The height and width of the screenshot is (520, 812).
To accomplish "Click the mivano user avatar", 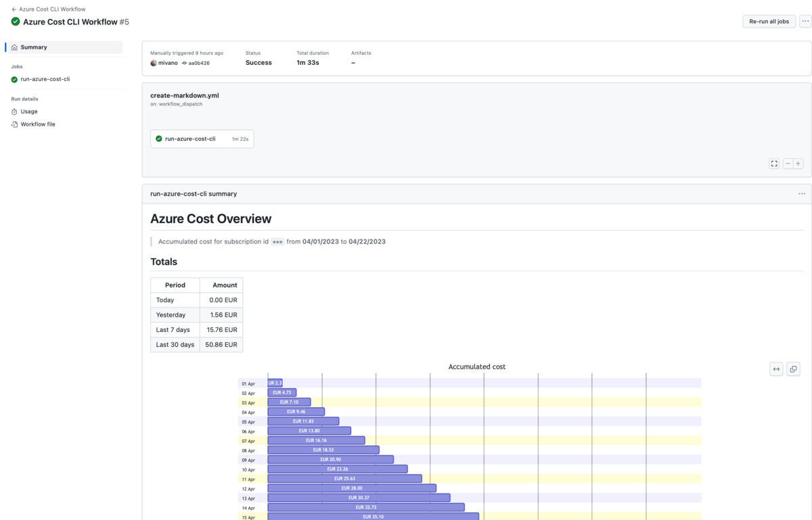I will (x=154, y=63).
